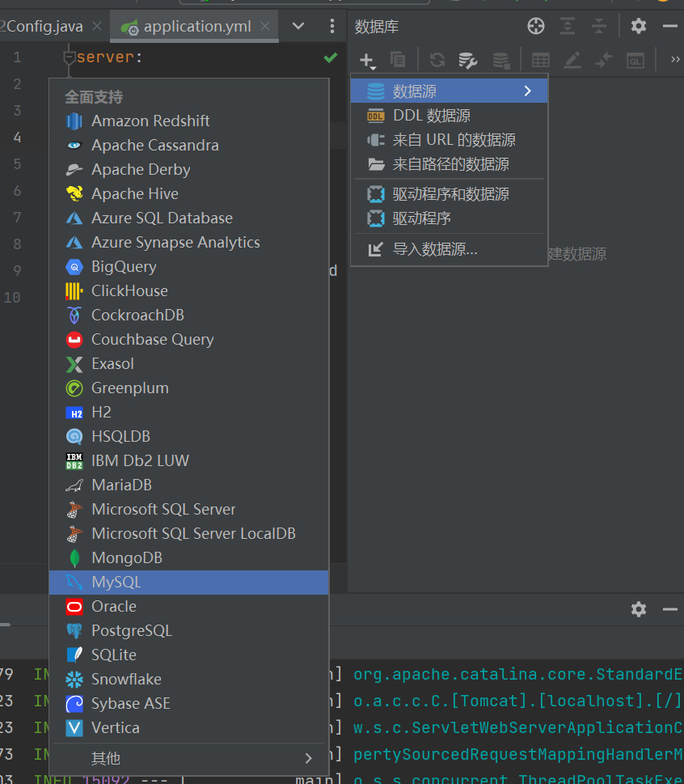This screenshot has width=684, height=784.
Task: Select Exasol data source
Action: 189,363
